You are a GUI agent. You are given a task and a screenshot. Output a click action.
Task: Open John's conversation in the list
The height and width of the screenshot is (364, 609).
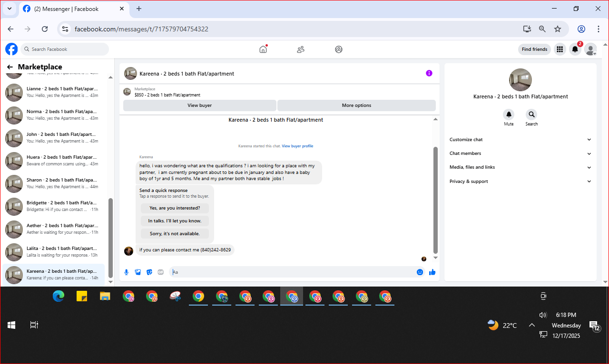pyautogui.click(x=53, y=138)
